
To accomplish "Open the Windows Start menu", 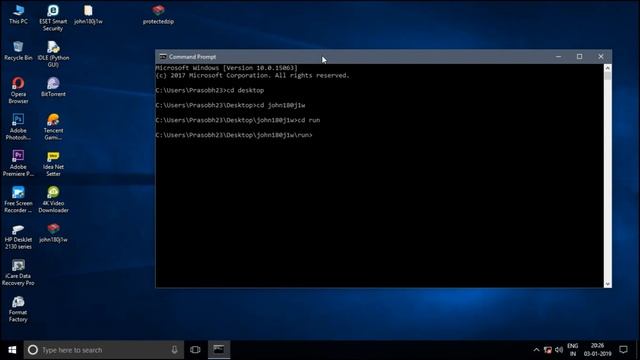I will coord(12,350).
